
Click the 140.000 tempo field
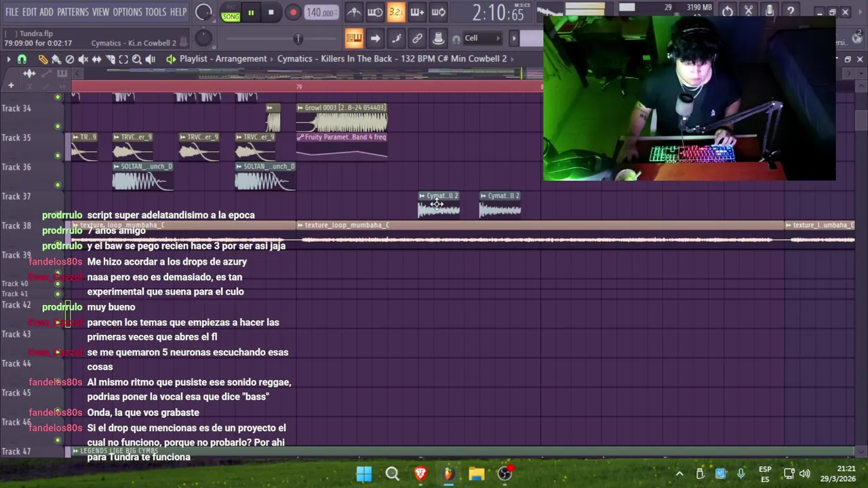(x=321, y=12)
